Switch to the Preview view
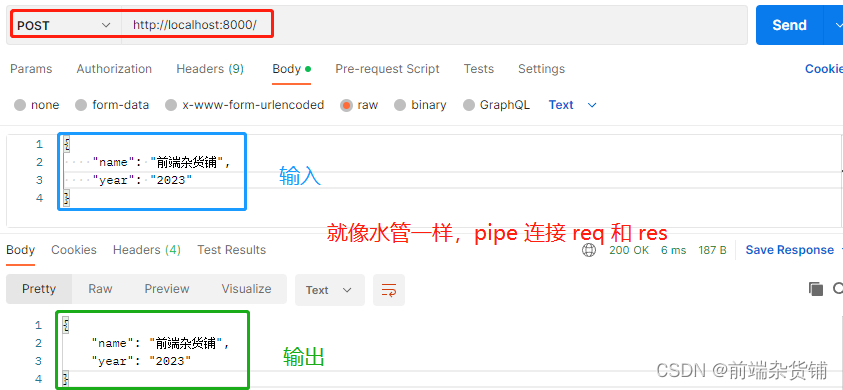 167,289
